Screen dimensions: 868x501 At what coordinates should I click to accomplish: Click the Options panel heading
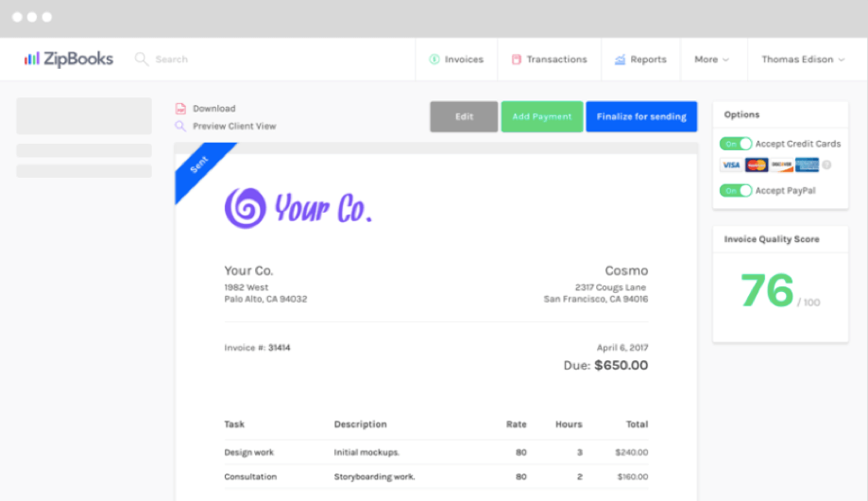[x=741, y=114]
